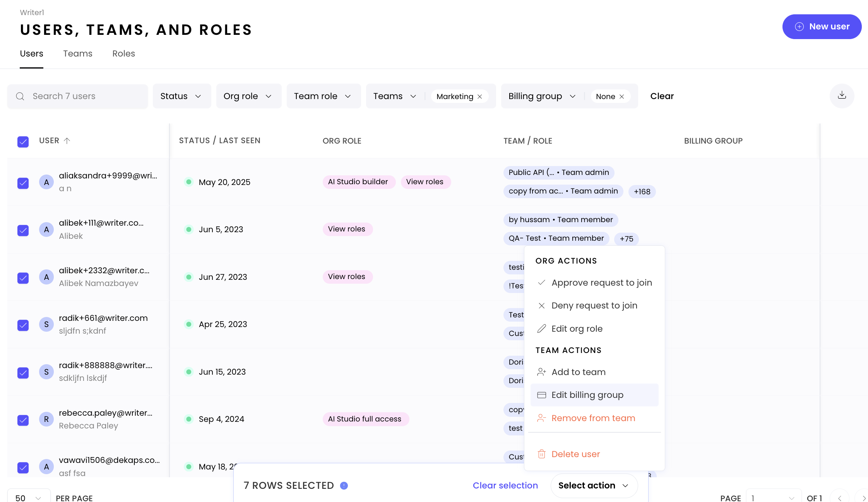Open rows per page dropdown
This screenshot has height=502, width=868.
tap(29, 498)
